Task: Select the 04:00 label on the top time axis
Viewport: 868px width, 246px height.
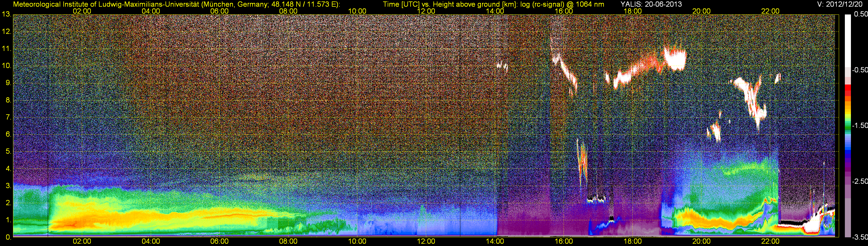Action: pyautogui.click(x=151, y=11)
